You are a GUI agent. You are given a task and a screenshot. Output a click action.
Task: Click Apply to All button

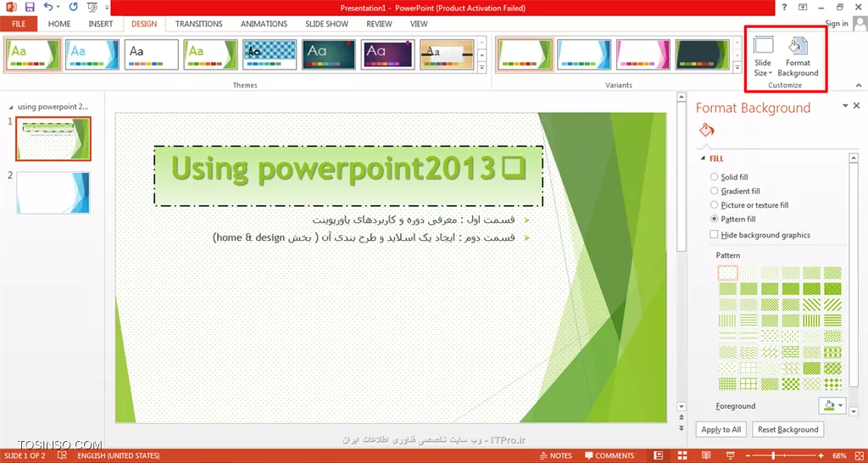721,429
